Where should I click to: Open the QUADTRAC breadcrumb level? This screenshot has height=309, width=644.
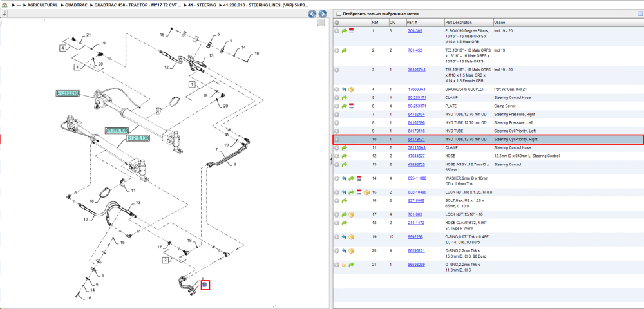tap(76, 6)
